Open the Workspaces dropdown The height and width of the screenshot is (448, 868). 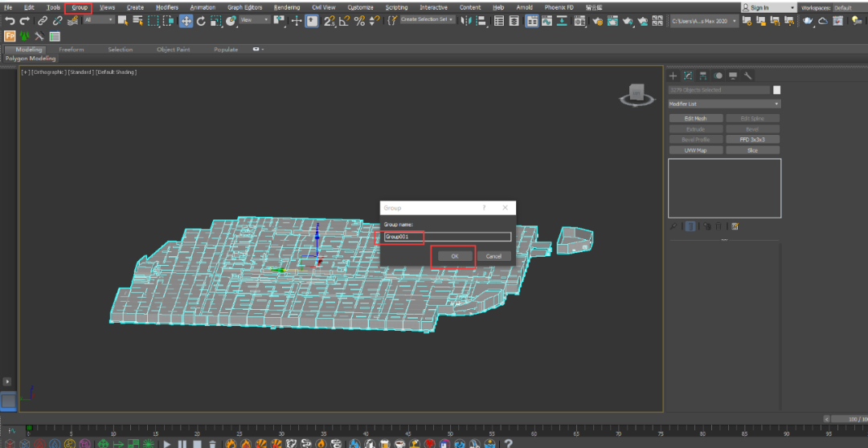click(x=841, y=7)
